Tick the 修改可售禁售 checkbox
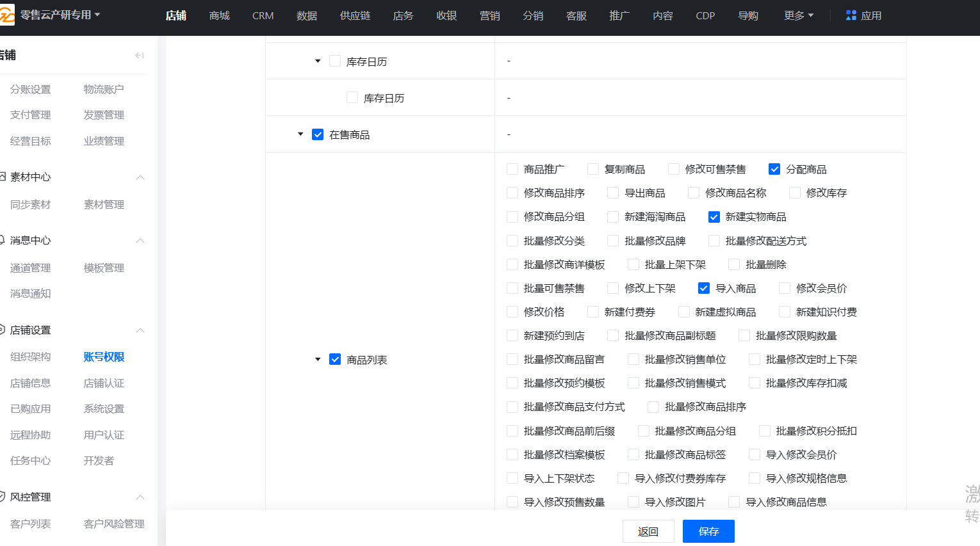 coord(674,169)
